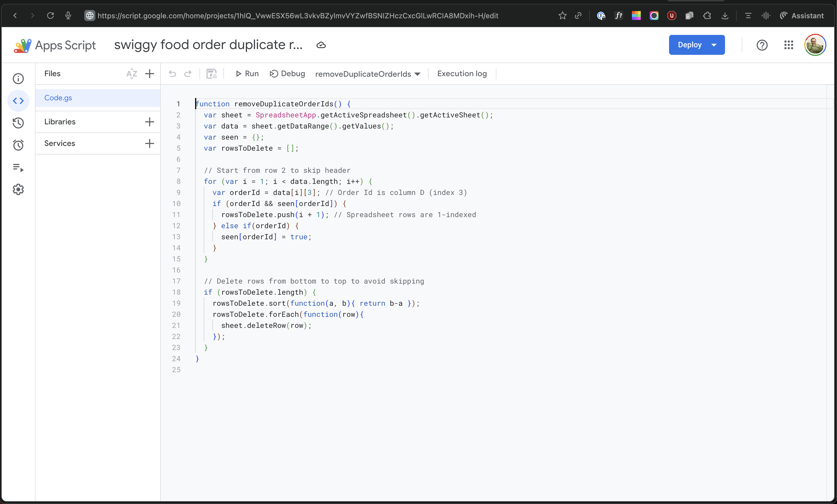The width and height of the screenshot is (837, 504).
Task: Select the Code.gs file
Action: click(x=58, y=98)
